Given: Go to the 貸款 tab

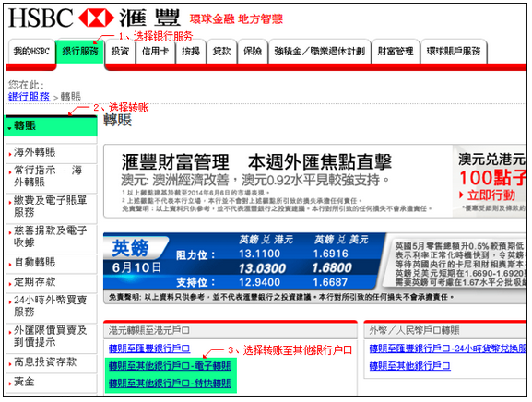Looking at the screenshot, I should pos(221,52).
